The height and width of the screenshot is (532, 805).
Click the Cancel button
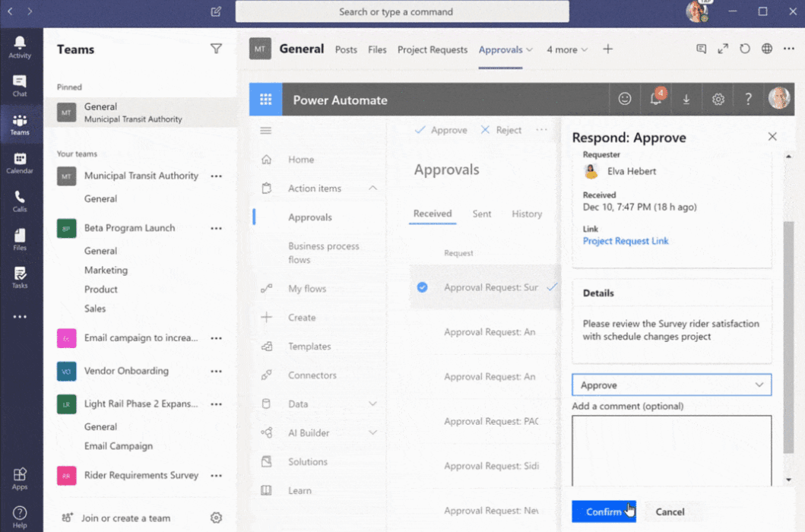click(x=670, y=511)
